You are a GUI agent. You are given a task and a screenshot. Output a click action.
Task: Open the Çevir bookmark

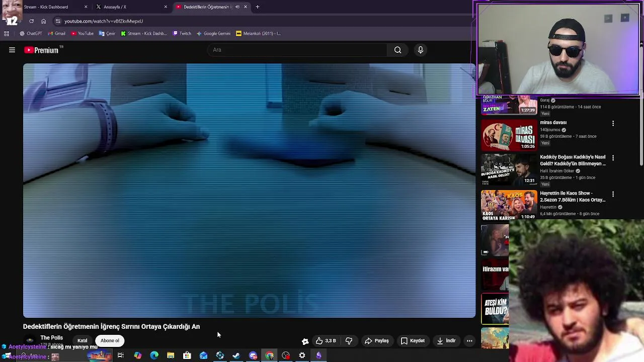(x=107, y=34)
